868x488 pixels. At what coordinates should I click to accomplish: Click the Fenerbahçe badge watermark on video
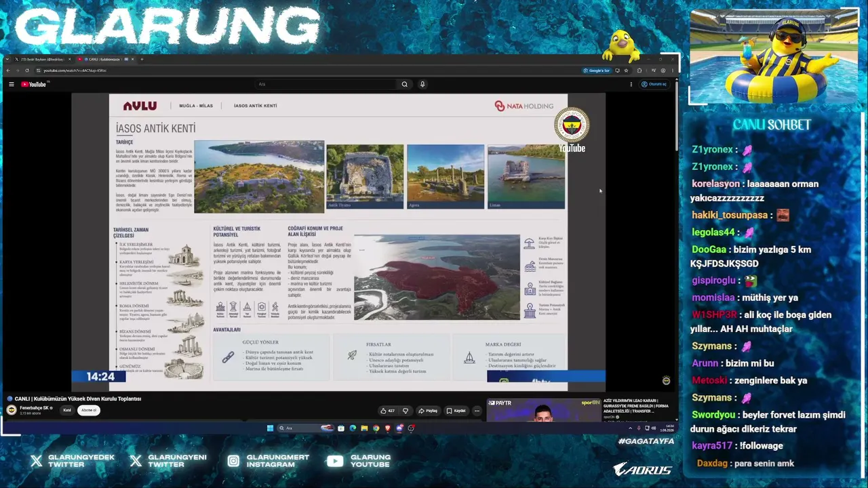tap(572, 125)
